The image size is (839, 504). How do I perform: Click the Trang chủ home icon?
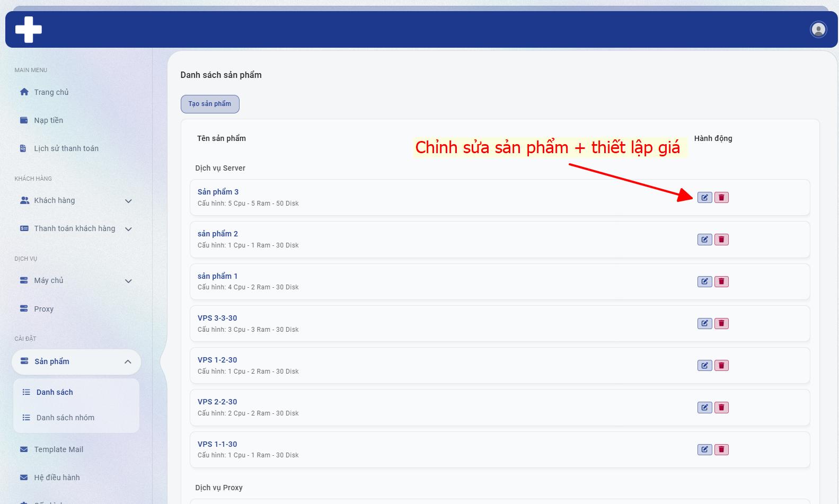pyautogui.click(x=24, y=92)
